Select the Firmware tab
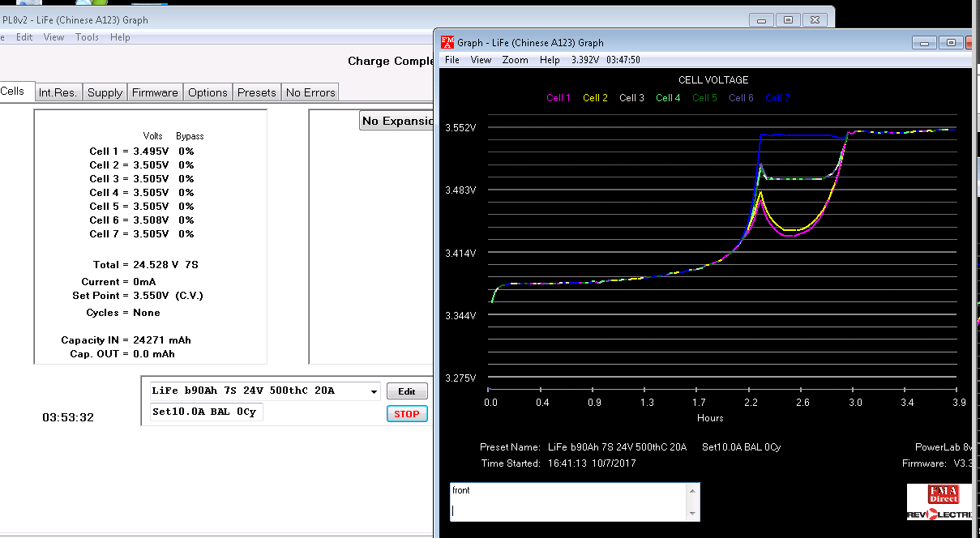 tap(155, 92)
